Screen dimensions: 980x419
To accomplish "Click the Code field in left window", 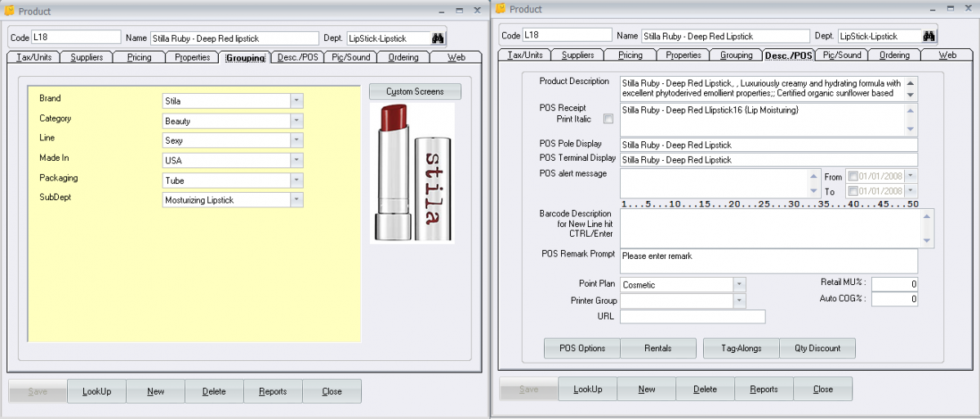I will click(76, 38).
